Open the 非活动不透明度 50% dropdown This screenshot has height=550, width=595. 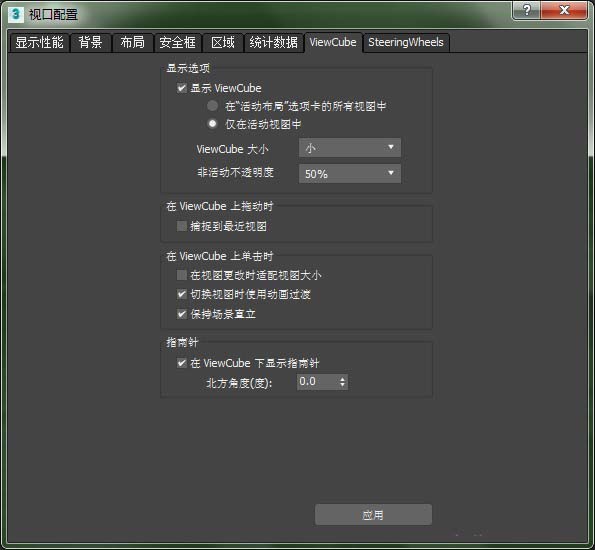[x=349, y=173]
